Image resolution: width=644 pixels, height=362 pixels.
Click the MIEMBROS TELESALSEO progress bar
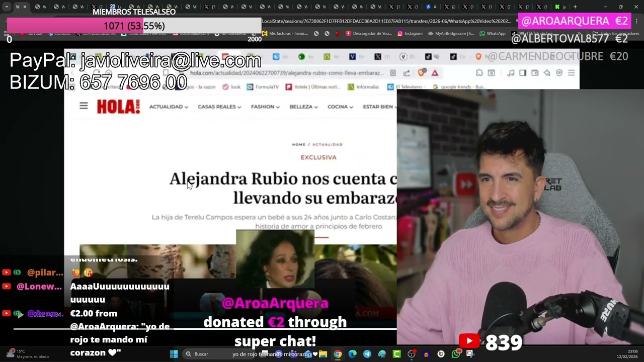tap(134, 26)
